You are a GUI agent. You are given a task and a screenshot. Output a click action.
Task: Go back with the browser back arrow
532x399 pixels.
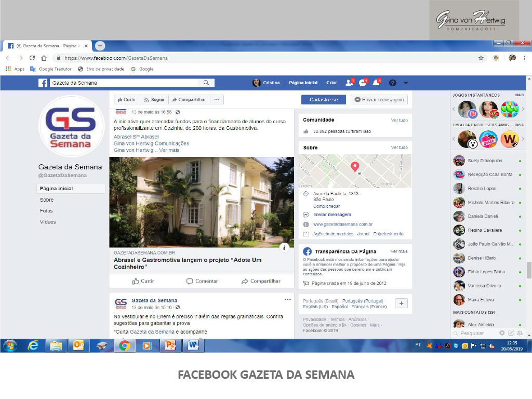click(x=8, y=58)
